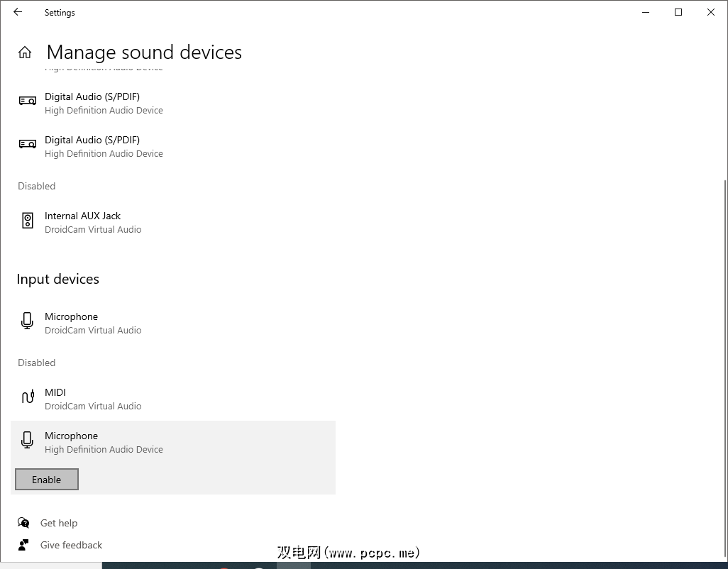Click the MIDI device icon
The height and width of the screenshot is (569, 728).
point(28,398)
